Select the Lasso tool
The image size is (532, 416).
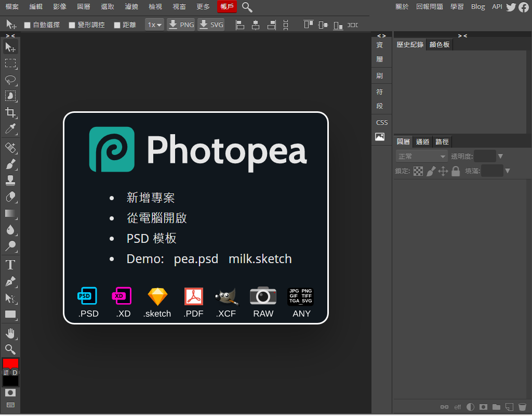click(10, 80)
